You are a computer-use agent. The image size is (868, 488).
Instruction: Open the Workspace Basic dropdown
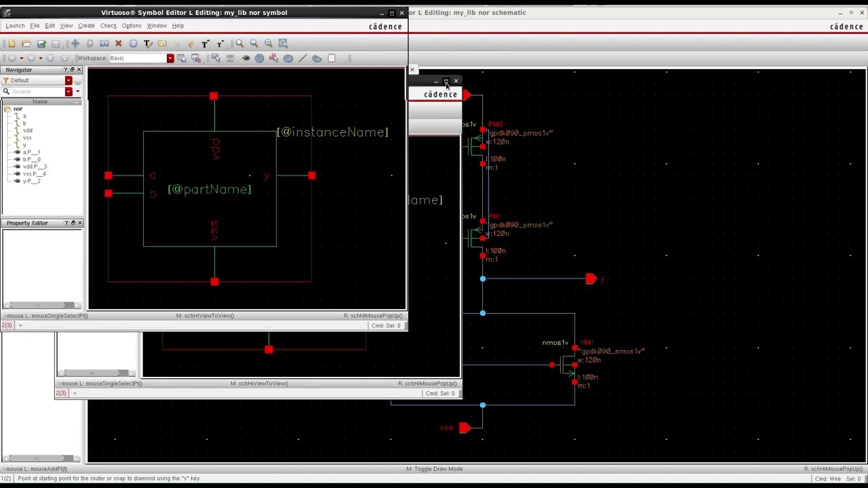pyautogui.click(x=170, y=58)
